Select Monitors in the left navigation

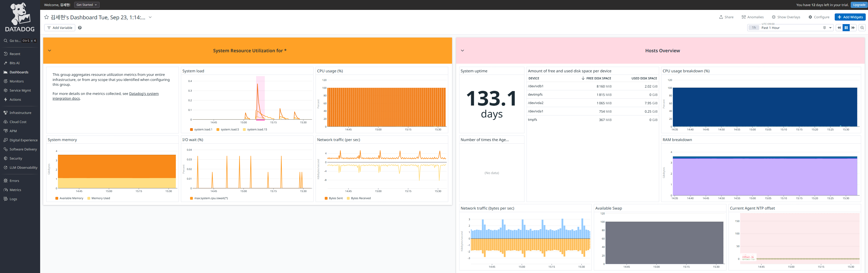click(x=17, y=81)
